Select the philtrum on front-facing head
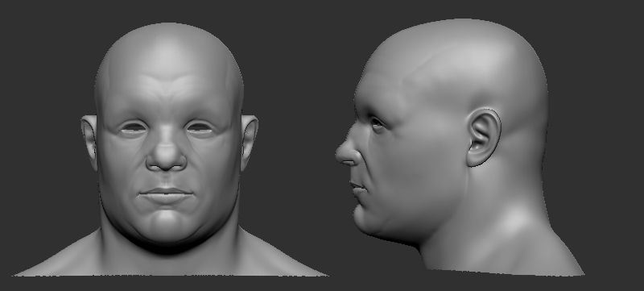 (x=166, y=180)
